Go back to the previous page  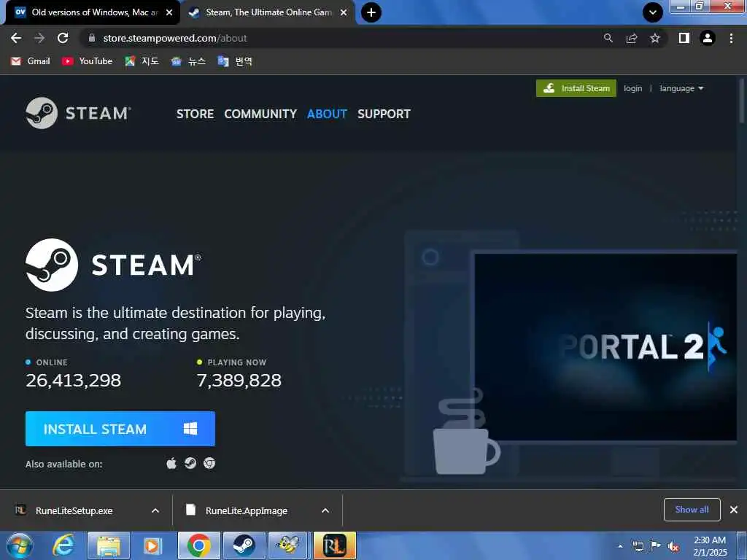click(x=16, y=38)
